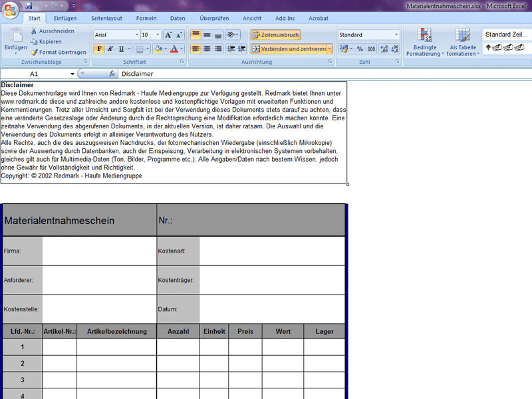Select the Materialentnahmeschein title cell
The image size is (532, 399).
point(80,220)
